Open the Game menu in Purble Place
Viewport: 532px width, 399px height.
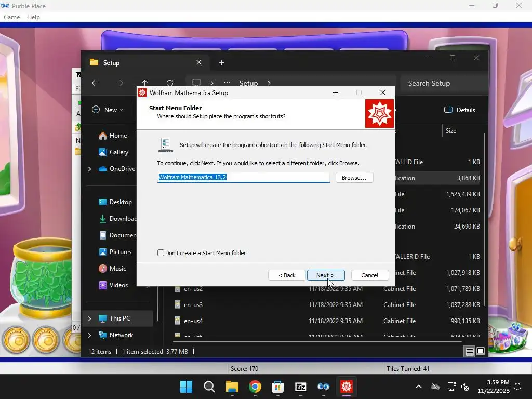(11, 17)
